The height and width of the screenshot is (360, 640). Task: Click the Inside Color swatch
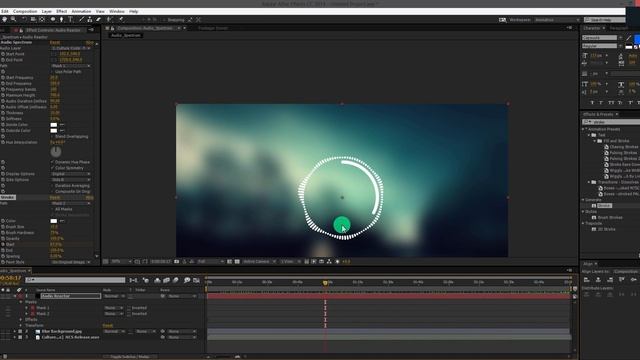(53, 125)
